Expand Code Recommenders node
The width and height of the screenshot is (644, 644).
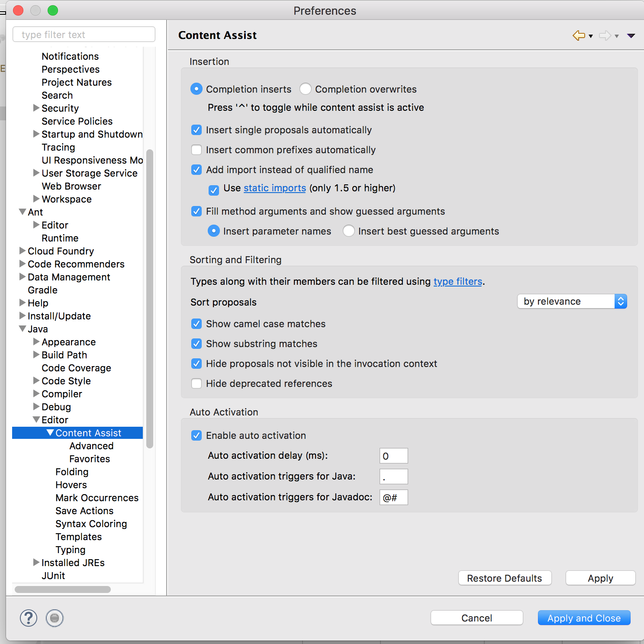23,264
